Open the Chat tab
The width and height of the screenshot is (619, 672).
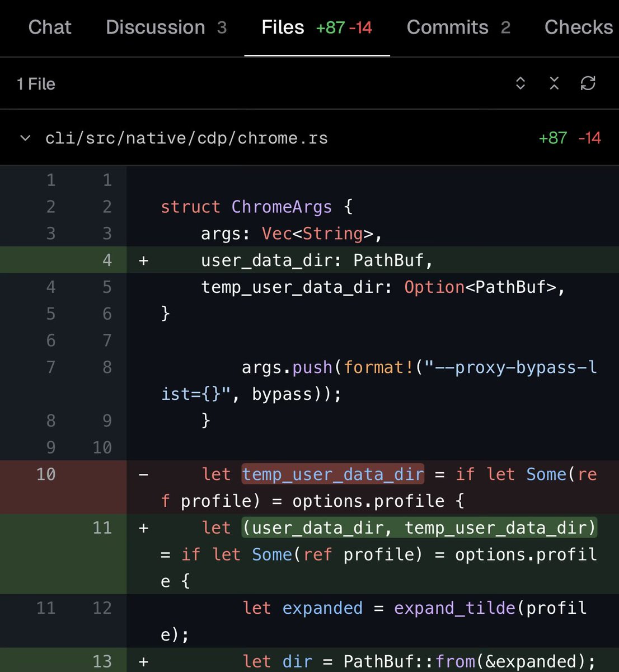point(50,27)
